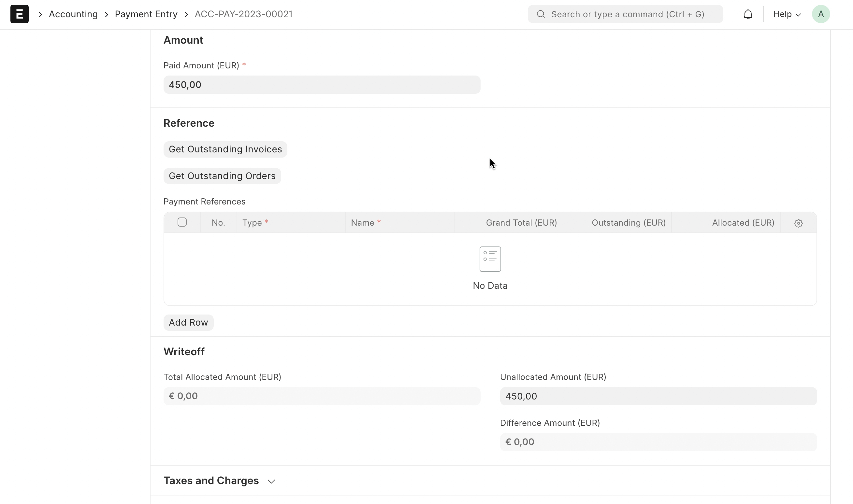The image size is (853, 504).
Task: Edit the Paid Amount field
Action: coord(322,84)
